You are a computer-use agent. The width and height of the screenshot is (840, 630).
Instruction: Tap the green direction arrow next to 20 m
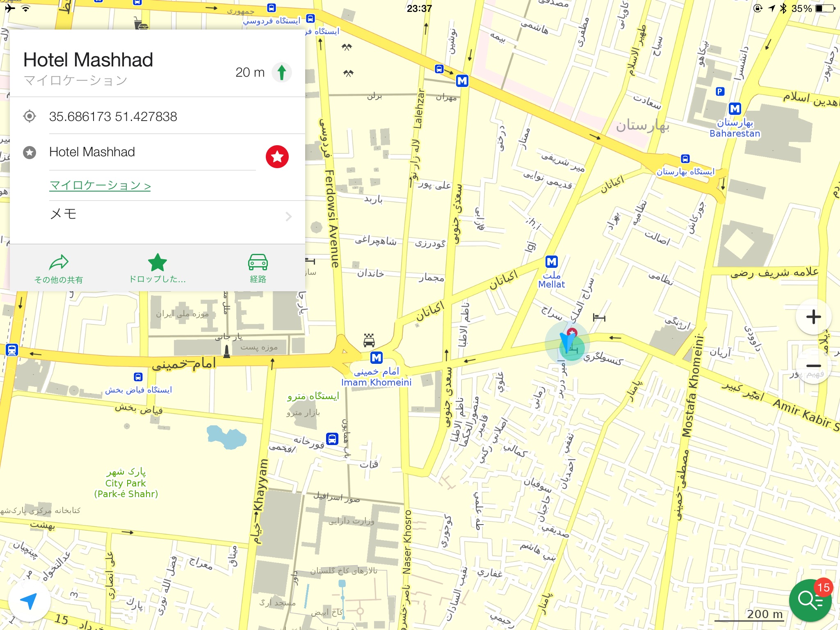(282, 73)
